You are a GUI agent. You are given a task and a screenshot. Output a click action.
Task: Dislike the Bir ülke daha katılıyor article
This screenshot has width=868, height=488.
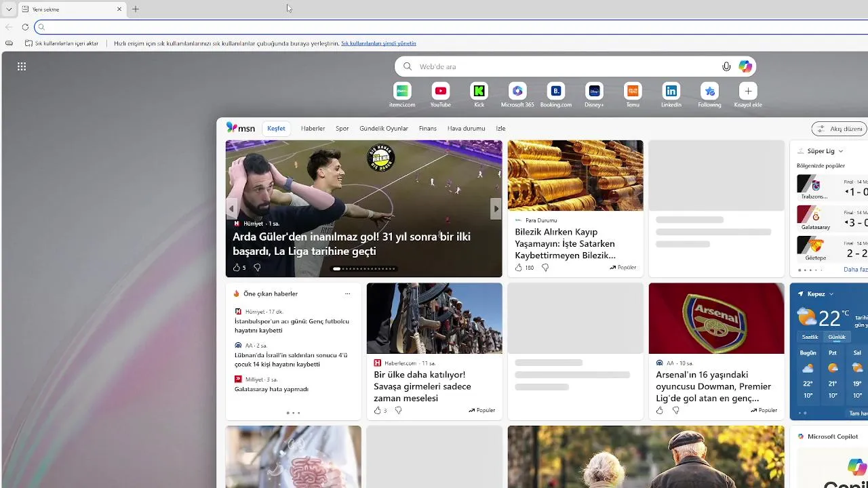(398, 410)
